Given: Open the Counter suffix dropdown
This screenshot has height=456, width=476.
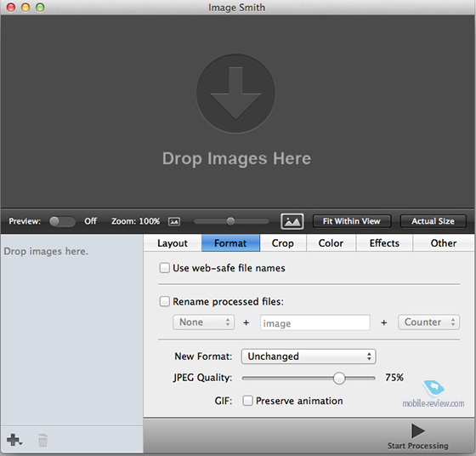Looking at the screenshot, I should 428,322.
